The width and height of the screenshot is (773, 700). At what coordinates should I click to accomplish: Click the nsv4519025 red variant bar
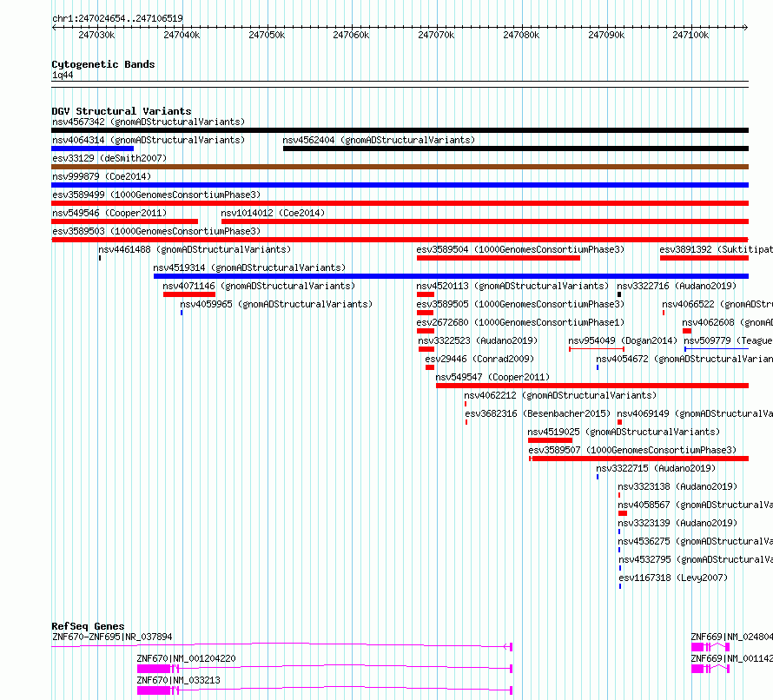click(550, 440)
